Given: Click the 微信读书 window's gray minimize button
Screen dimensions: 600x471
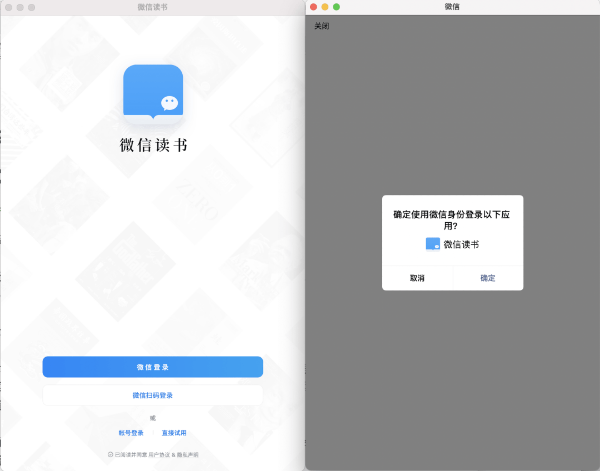Looking at the screenshot, I should (20, 7).
